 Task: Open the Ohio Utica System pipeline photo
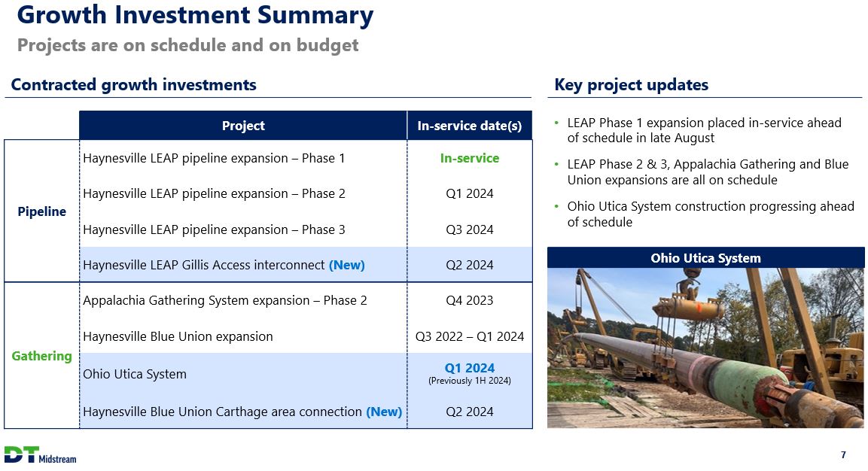(705, 348)
